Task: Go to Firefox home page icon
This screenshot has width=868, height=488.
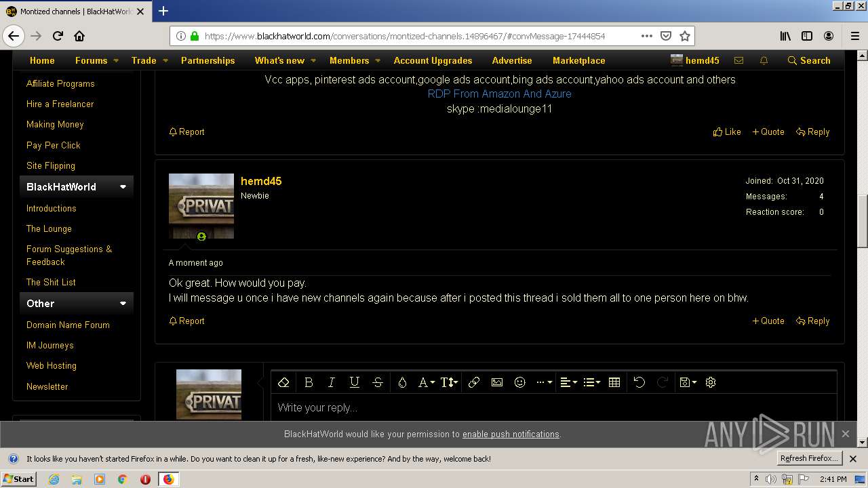Action: (x=79, y=36)
